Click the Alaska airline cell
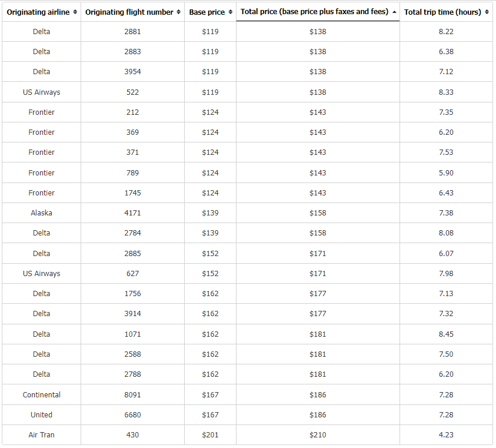The height and width of the screenshot is (448, 496). 41,213
